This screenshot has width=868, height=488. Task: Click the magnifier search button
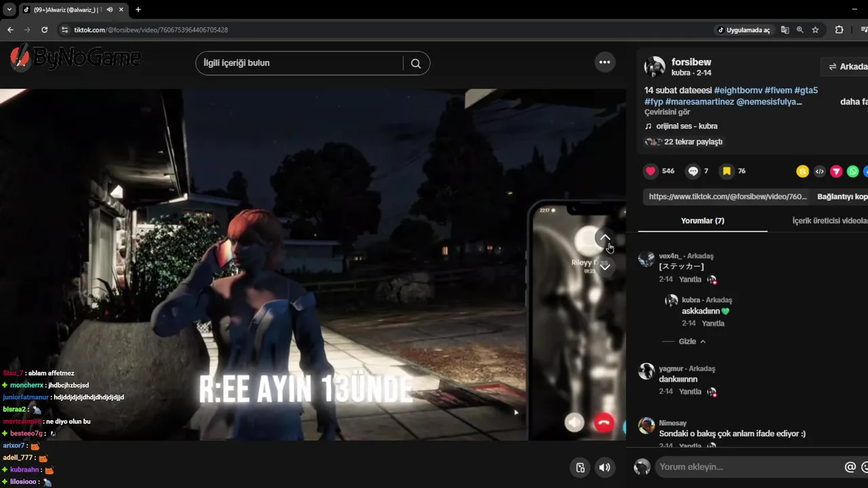coord(416,63)
